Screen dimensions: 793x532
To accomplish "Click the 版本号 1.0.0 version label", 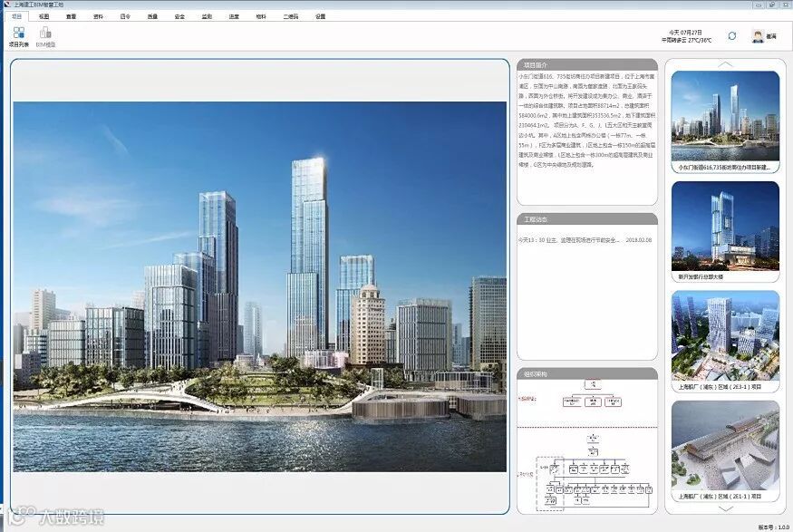I will (x=774, y=527).
